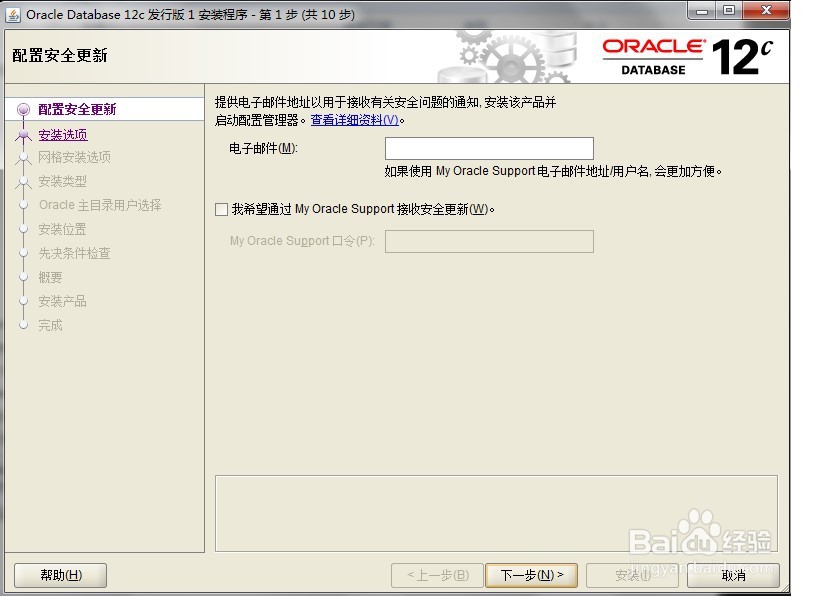Click the My Oracle Support 口令 field

(x=489, y=241)
